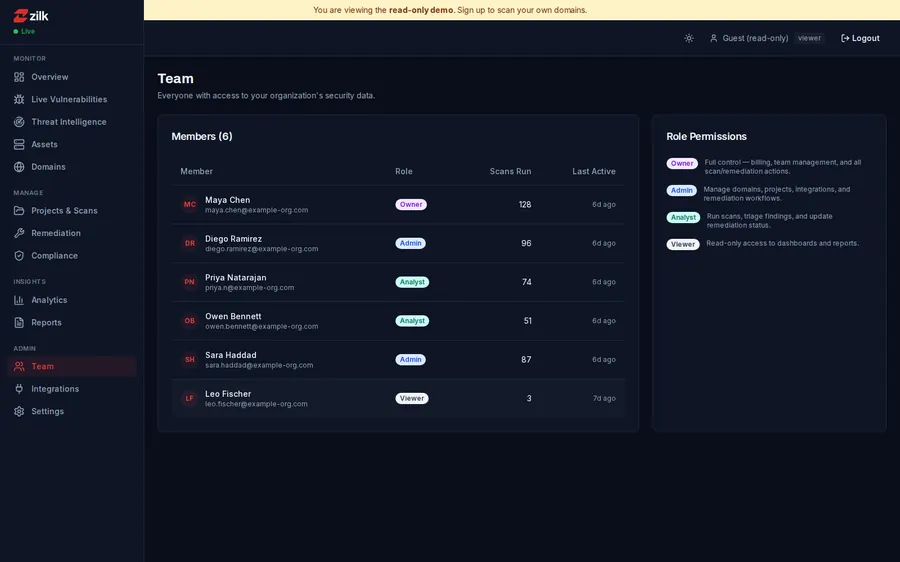Click the Scans Run column header
The width and height of the screenshot is (900, 562).
(510, 171)
